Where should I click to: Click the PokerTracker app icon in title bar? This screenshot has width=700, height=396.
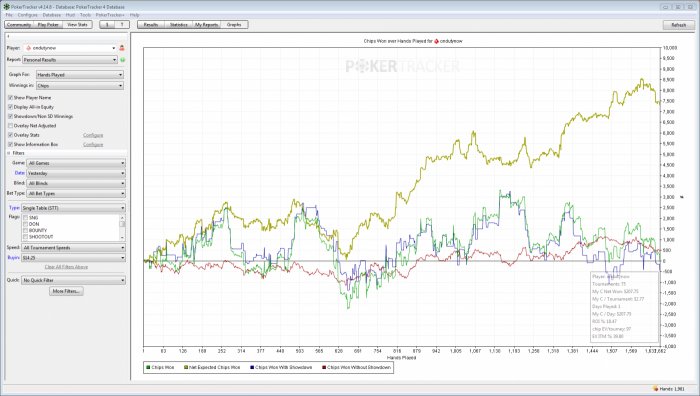(x=6, y=7)
